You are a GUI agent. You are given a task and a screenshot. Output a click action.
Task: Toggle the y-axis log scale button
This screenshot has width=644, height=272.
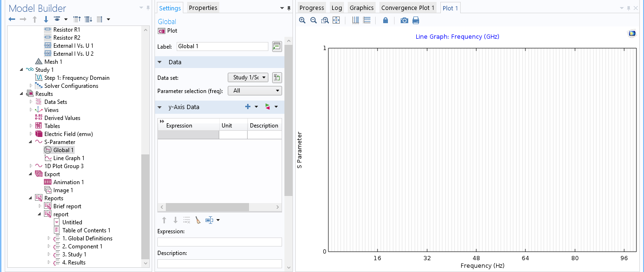[366, 20]
